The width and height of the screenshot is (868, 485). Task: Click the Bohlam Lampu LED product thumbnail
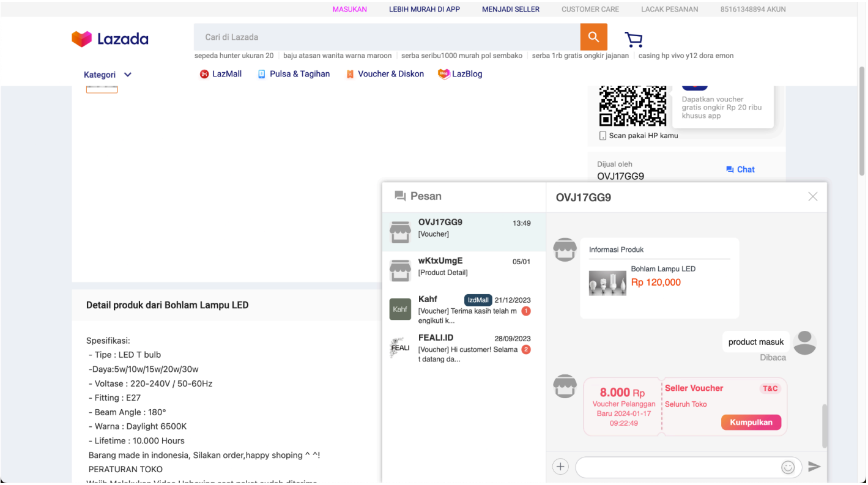click(607, 283)
